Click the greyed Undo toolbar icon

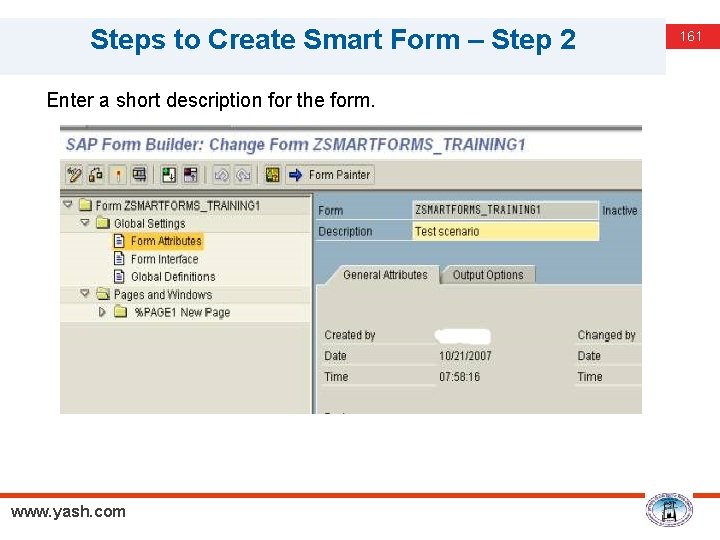tap(221, 175)
